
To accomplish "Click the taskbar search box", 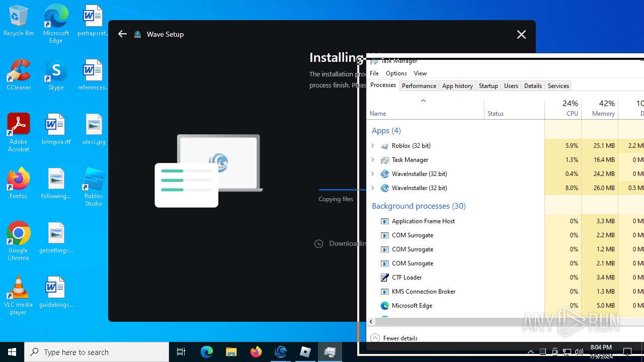I will click(x=97, y=352).
